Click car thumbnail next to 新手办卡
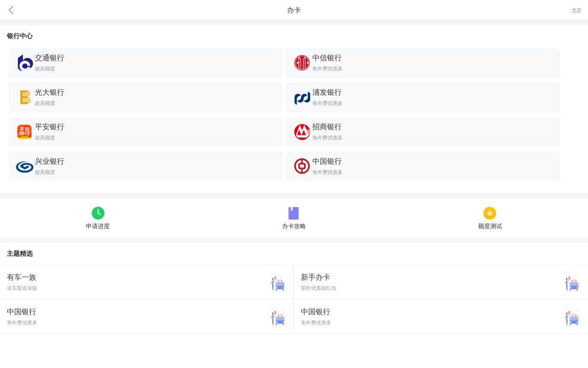The width and height of the screenshot is (588, 368). [571, 282]
